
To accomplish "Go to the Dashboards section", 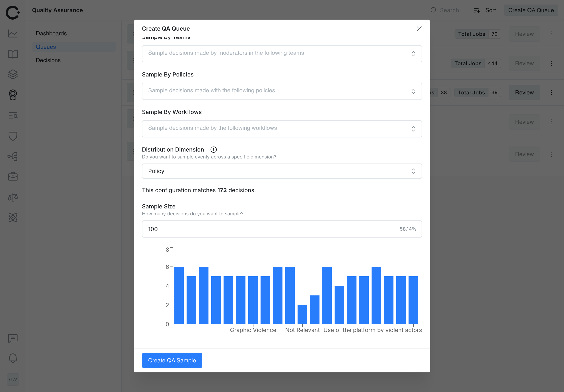I will coord(51,33).
